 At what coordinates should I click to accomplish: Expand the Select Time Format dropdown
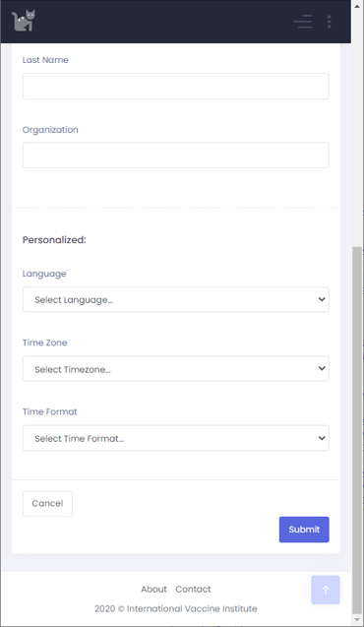176,438
